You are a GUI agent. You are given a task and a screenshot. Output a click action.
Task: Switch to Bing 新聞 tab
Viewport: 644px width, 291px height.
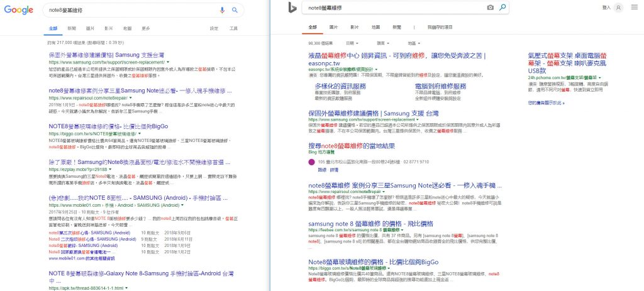click(x=396, y=27)
